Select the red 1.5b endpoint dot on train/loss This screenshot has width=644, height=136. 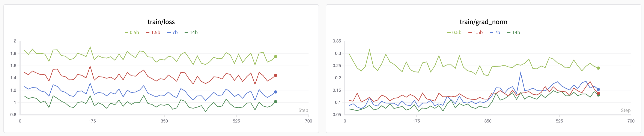pyautogui.click(x=275, y=76)
